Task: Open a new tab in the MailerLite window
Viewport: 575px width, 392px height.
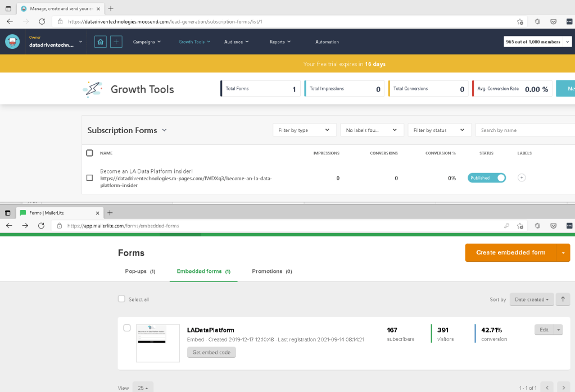Action: 110,213
